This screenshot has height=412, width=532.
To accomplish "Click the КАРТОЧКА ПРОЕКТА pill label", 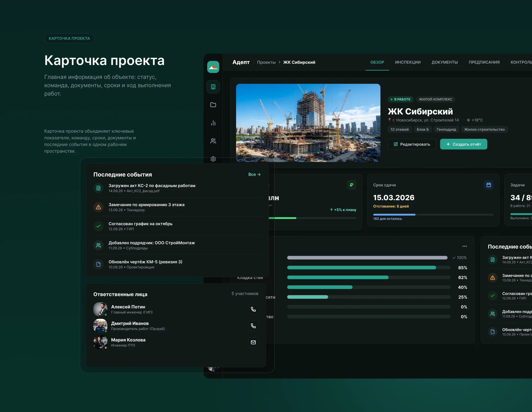I will point(69,39).
